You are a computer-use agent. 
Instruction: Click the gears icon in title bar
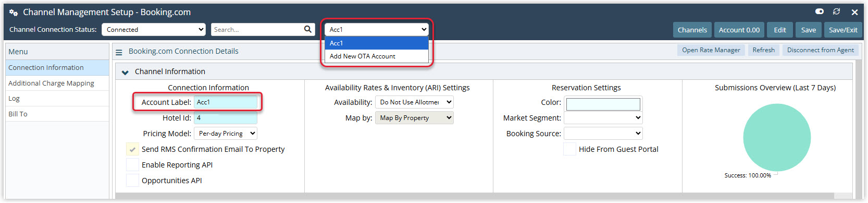[x=14, y=12]
